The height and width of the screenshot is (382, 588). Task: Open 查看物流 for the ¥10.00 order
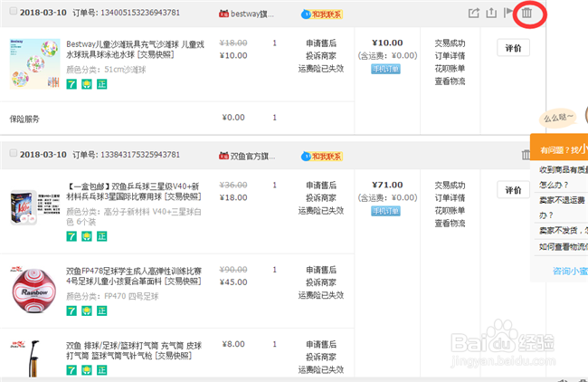[x=450, y=81]
